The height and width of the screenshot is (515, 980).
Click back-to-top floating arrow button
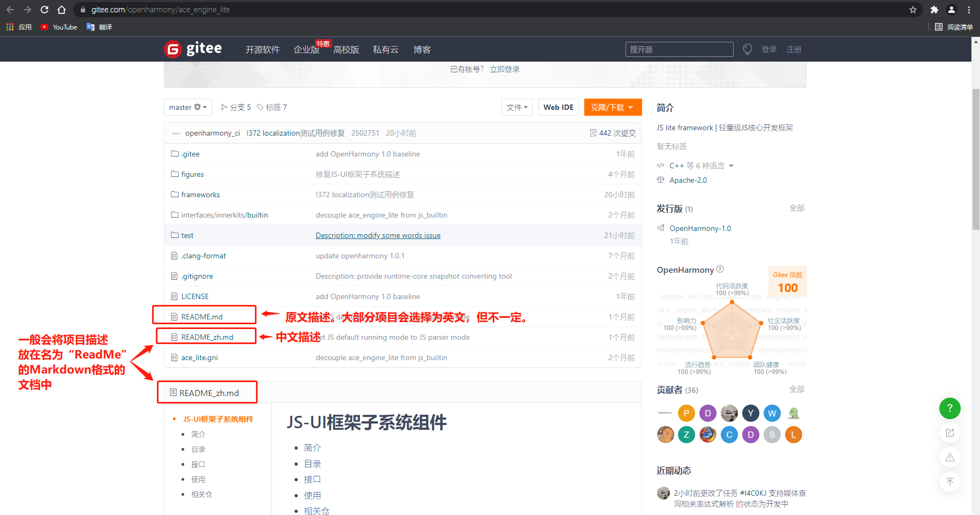pyautogui.click(x=950, y=482)
